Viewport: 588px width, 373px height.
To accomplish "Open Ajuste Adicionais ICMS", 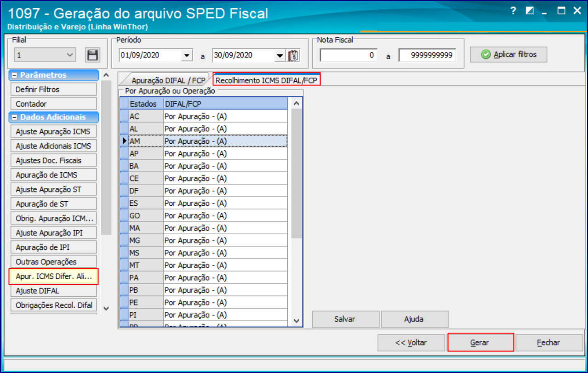I will point(53,146).
